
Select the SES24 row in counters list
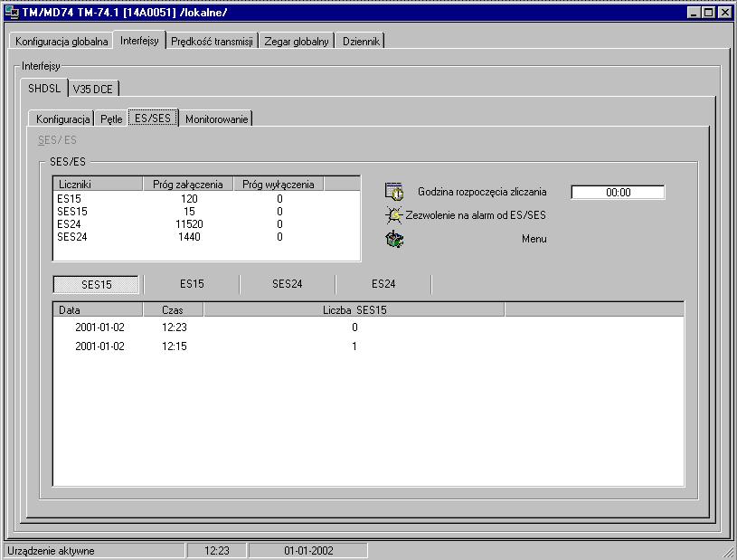(x=207, y=237)
